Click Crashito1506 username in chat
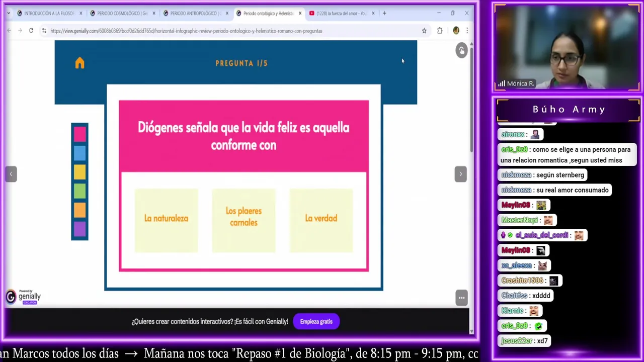The height and width of the screenshot is (362, 644). click(x=522, y=281)
